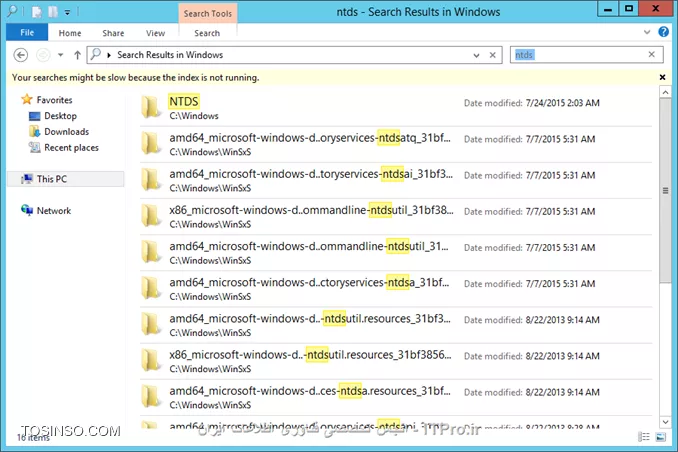Click the Downloads folder icon in sidebar
678x452 pixels.
click(34, 131)
